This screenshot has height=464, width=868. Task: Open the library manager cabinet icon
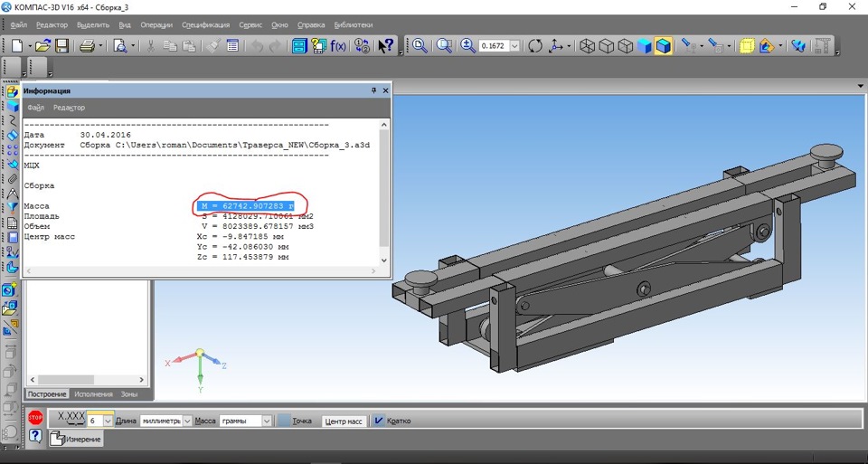point(299,45)
